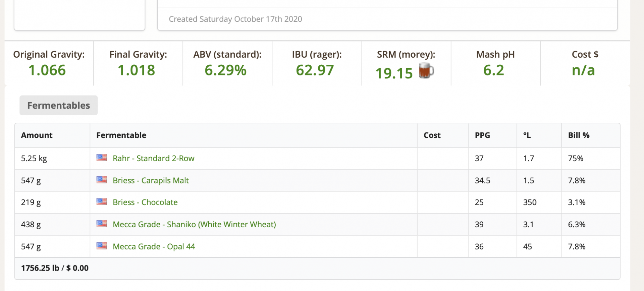Open the Mecca Grade - Opal 44 link
The width and height of the screenshot is (644, 291).
click(x=154, y=246)
